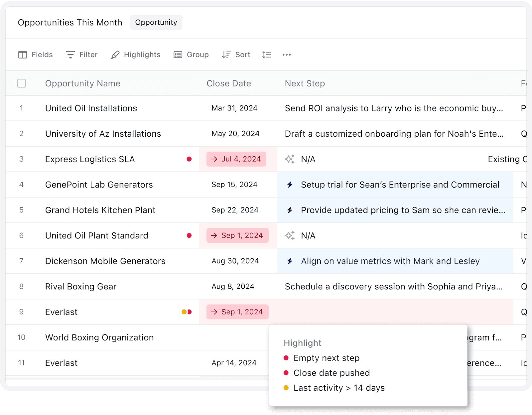Click N/A next step on United Oil Plant Standard row

click(308, 235)
